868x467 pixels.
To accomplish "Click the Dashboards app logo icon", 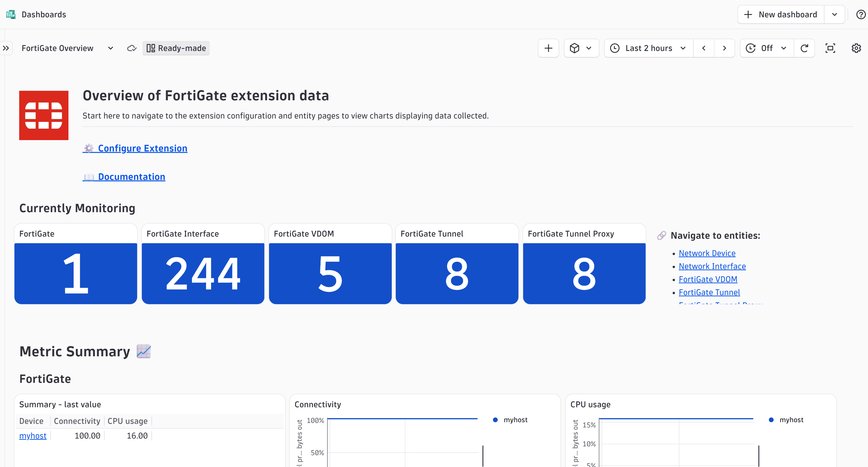I will (x=11, y=14).
